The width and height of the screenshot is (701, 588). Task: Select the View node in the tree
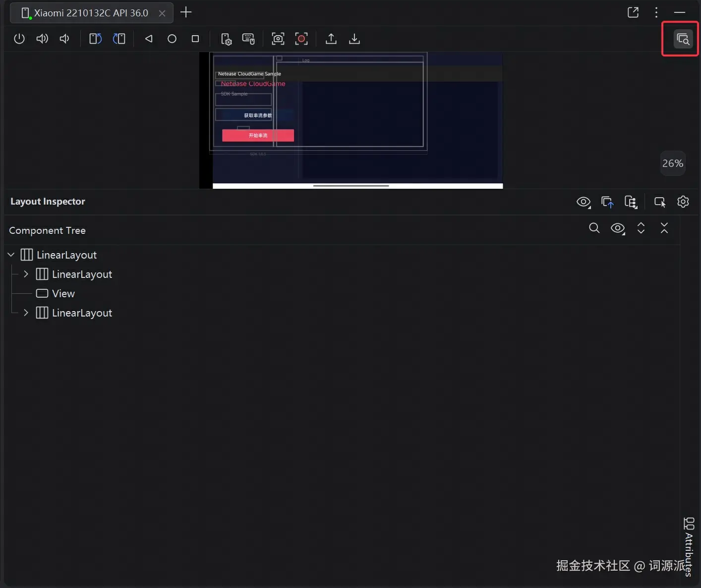342,293
